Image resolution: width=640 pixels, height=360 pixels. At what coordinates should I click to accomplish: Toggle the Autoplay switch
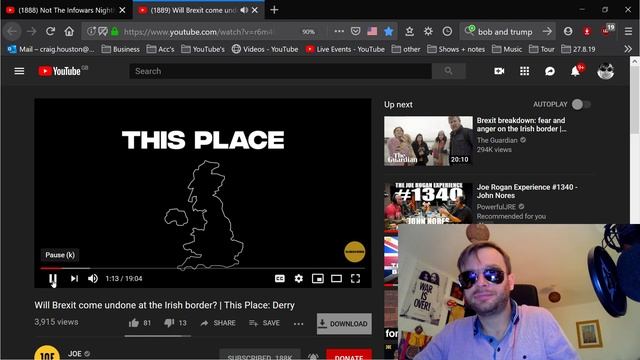(581, 104)
